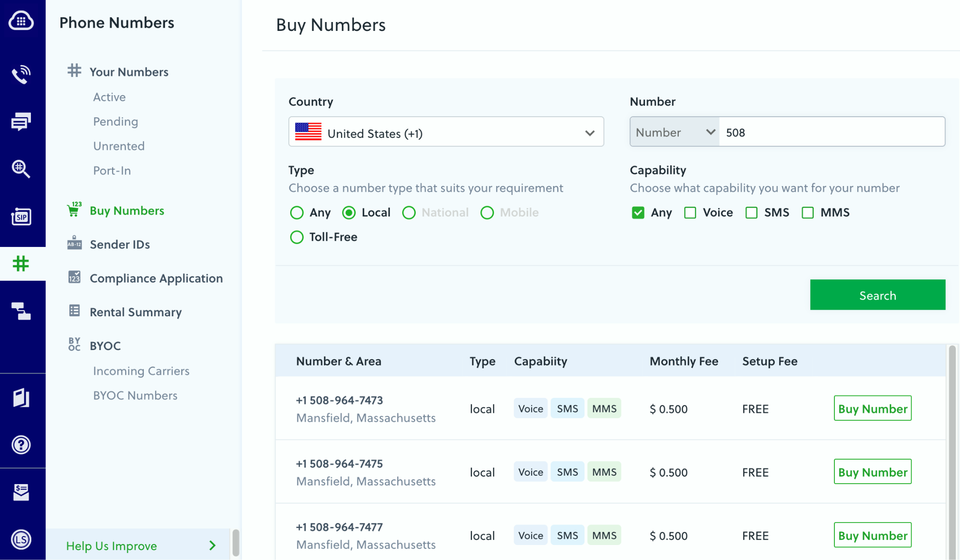Buy the number +1 508-964-7473
This screenshot has width=960, height=560.
872,408
